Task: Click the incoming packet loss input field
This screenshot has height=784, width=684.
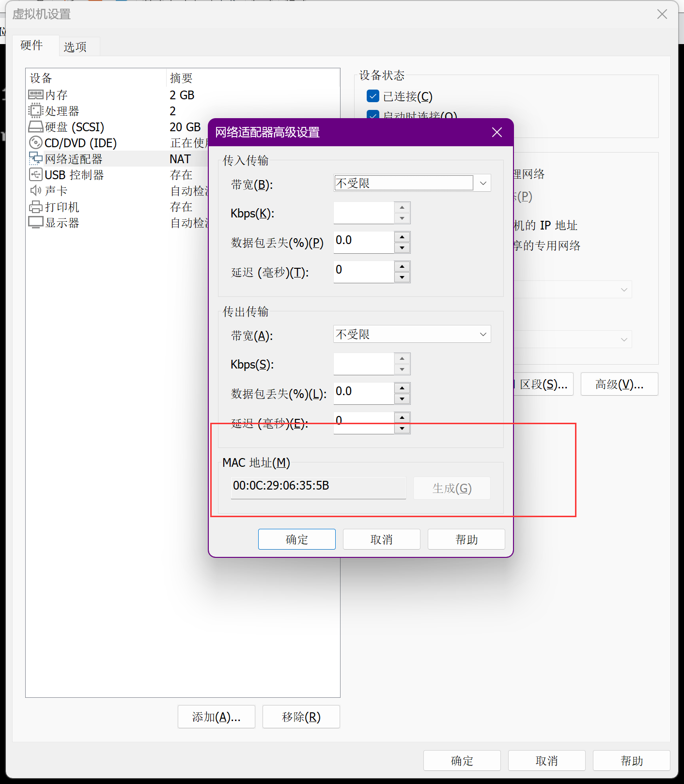Action: [364, 242]
